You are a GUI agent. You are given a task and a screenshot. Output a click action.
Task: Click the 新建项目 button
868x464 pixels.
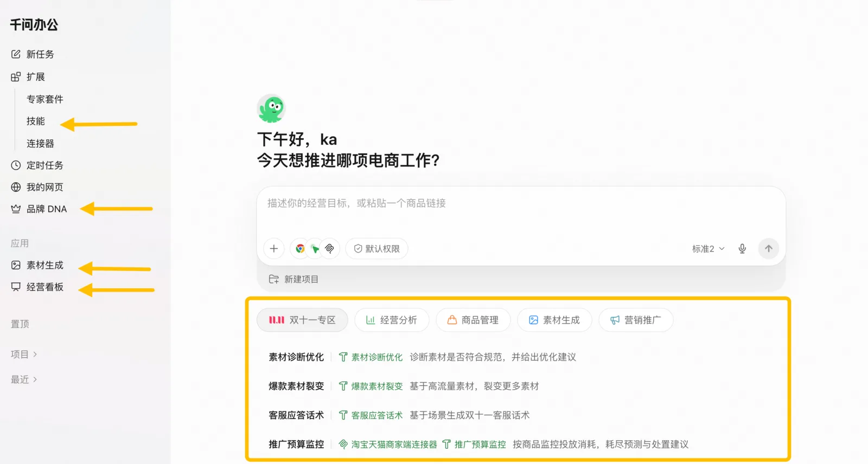point(293,279)
